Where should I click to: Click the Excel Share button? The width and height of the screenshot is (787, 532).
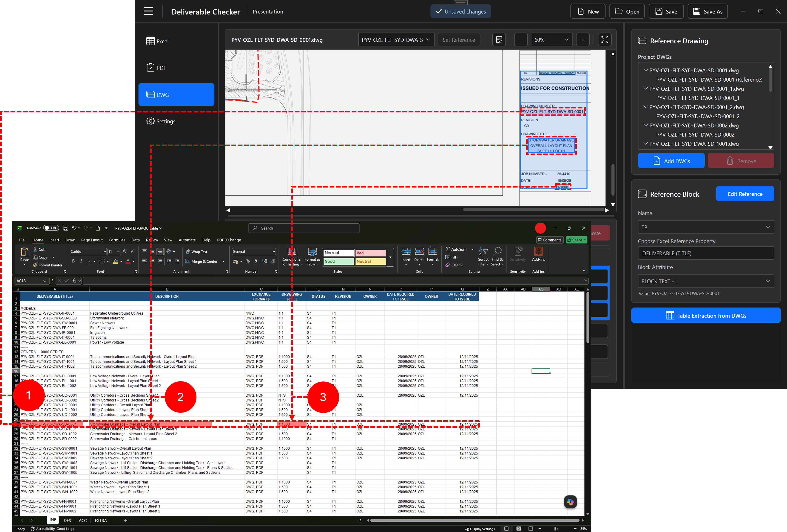pyautogui.click(x=576, y=240)
